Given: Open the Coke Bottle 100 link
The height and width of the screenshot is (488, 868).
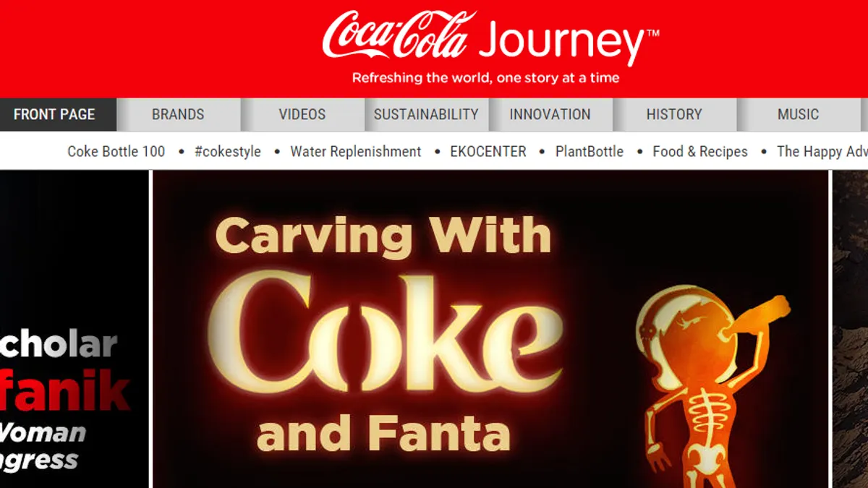Looking at the screenshot, I should [116, 152].
